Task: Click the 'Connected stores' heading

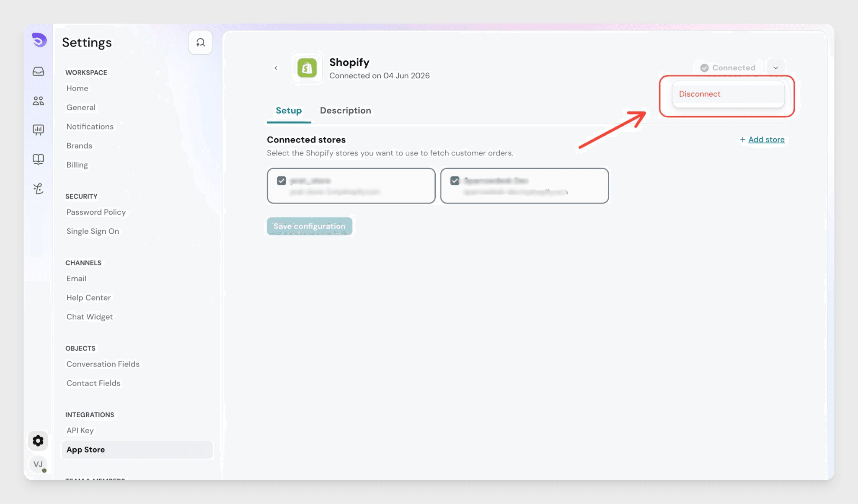Action: (x=306, y=140)
